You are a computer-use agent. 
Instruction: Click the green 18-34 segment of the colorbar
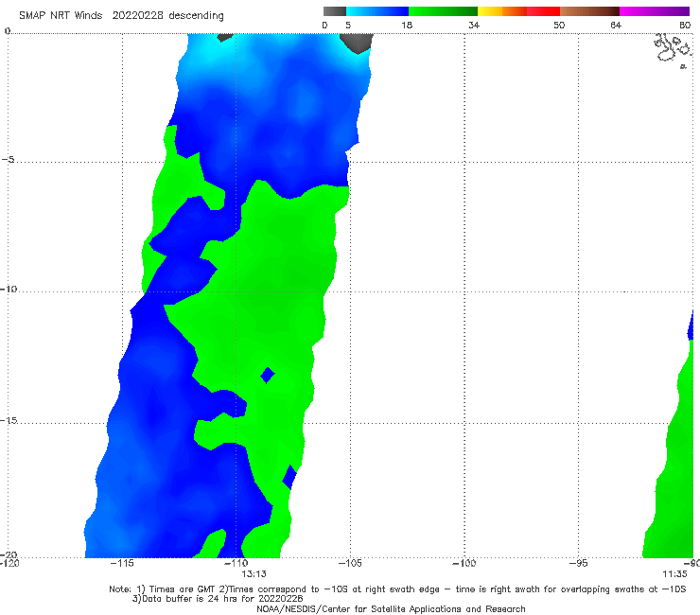pos(443,11)
